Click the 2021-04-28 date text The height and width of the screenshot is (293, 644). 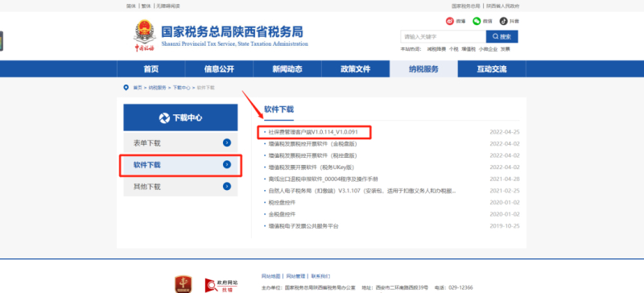pyautogui.click(x=505, y=180)
